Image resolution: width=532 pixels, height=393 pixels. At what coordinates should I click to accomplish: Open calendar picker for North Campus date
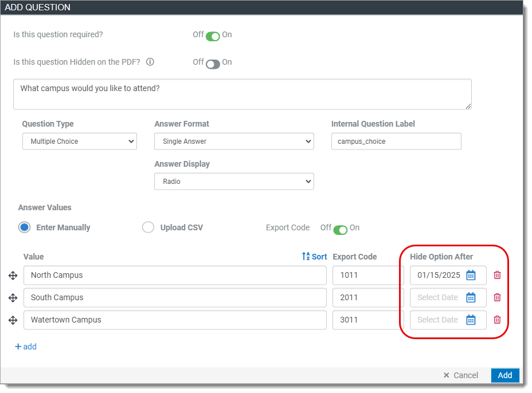471,276
